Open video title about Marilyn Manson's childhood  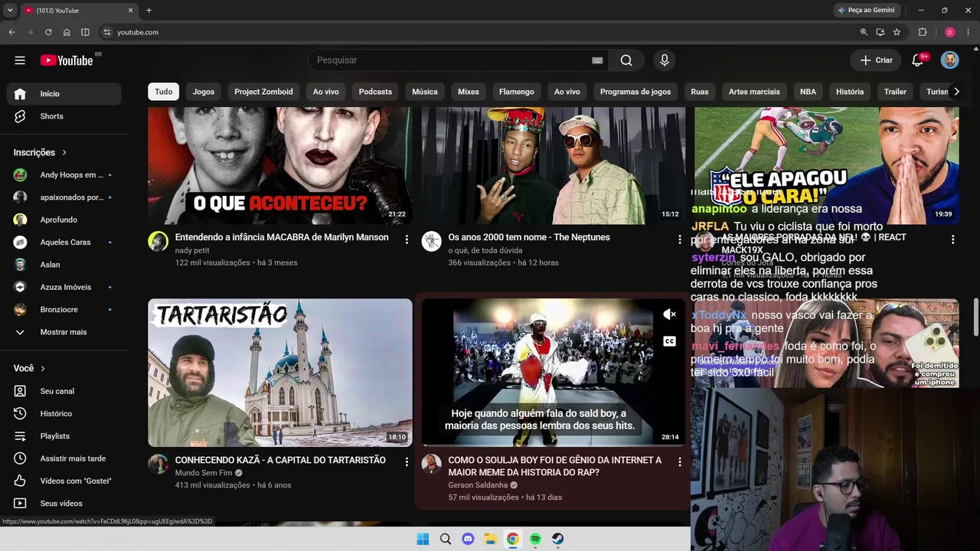coord(282,237)
